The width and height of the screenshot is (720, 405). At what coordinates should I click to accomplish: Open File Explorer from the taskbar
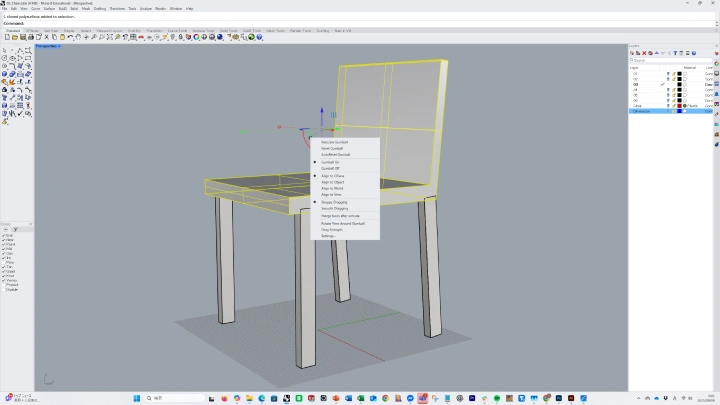(249, 398)
